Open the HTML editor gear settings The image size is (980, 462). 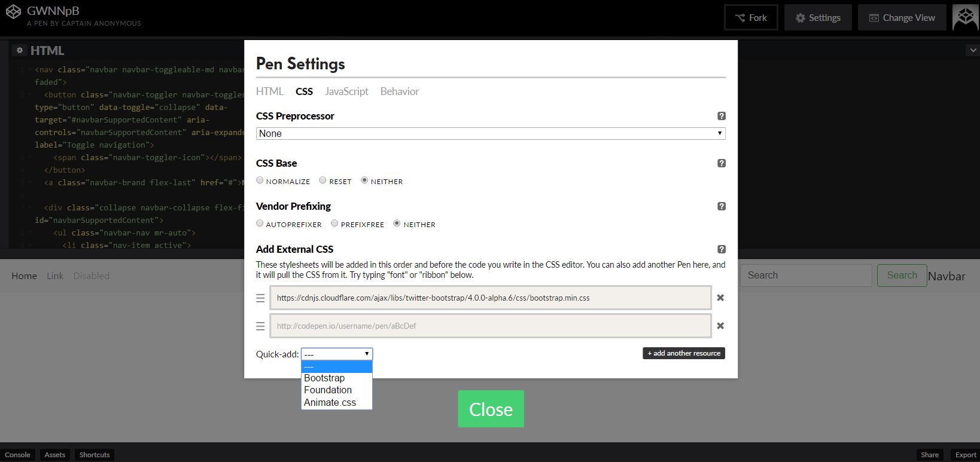(x=19, y=51)
